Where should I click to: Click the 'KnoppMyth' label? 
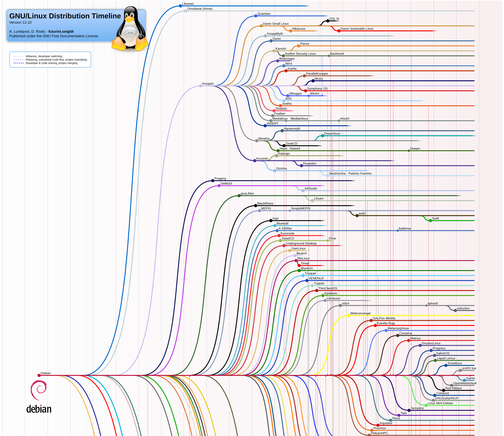(275, 34)
